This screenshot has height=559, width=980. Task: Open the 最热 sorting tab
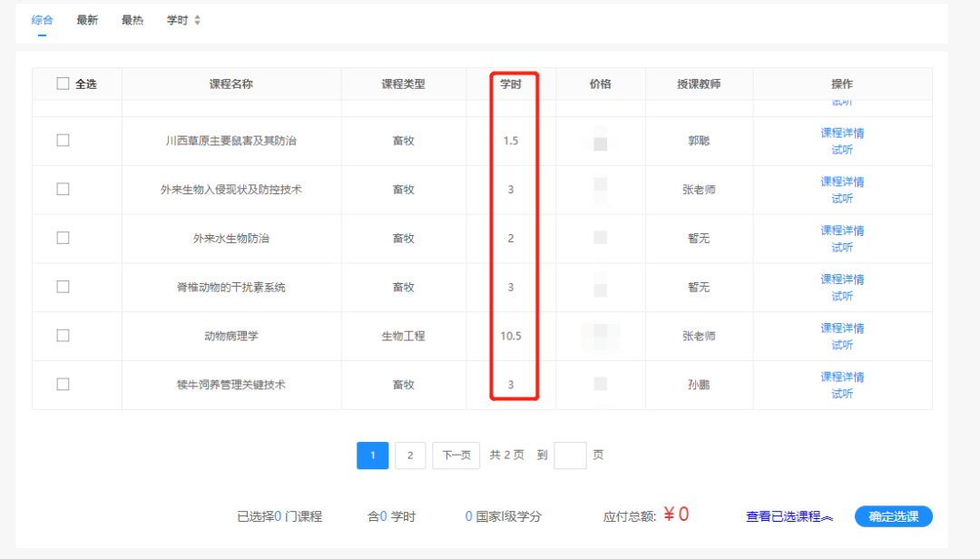[132, 19]
